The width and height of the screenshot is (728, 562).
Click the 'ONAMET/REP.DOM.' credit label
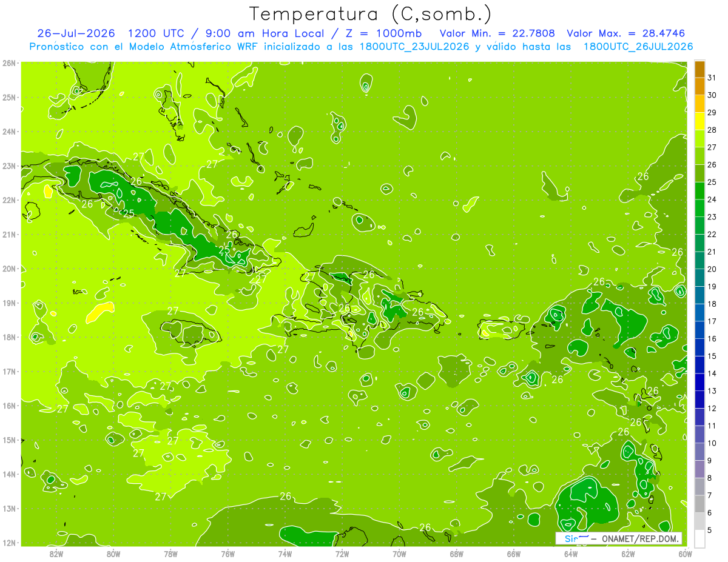pyautogui.click(x=639, y=538)
